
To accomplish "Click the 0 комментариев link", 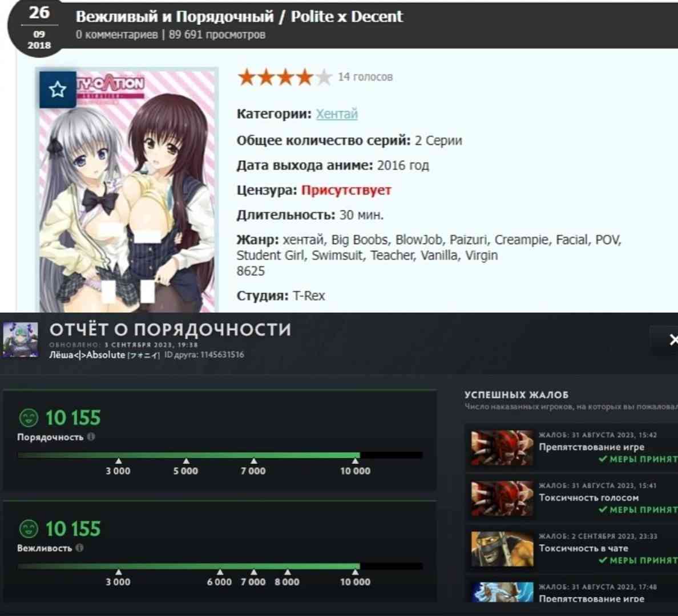I will click(117, 35).
